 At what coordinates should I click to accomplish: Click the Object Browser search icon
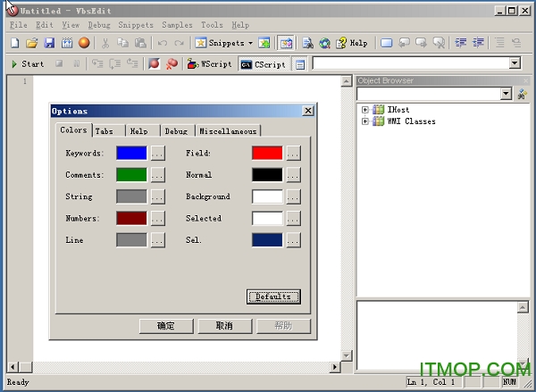pyautogui.click(x=522, y=94)
